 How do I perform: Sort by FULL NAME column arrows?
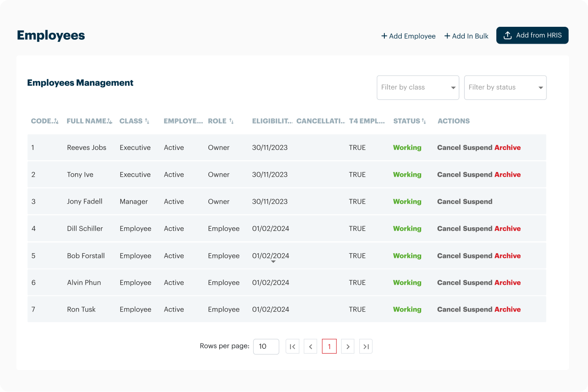point(110,121)
